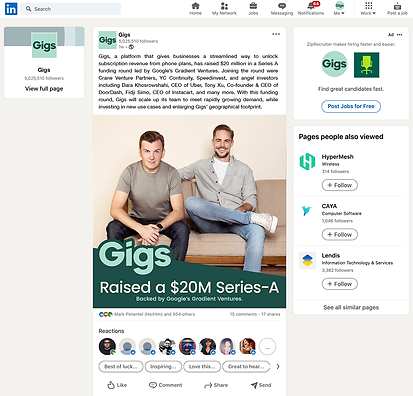Select the Great to hear quick reply
413x396 pixels.
(x=246, y=367)
